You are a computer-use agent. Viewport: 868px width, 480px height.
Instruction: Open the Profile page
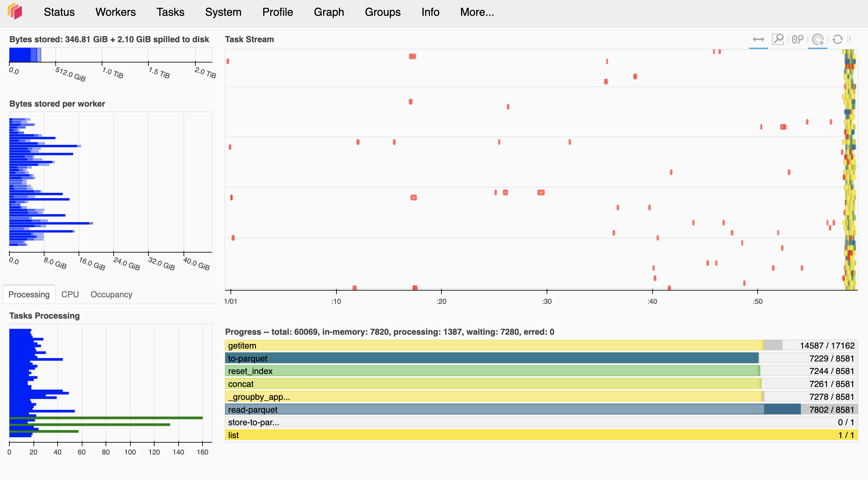(x=278, y=12)
